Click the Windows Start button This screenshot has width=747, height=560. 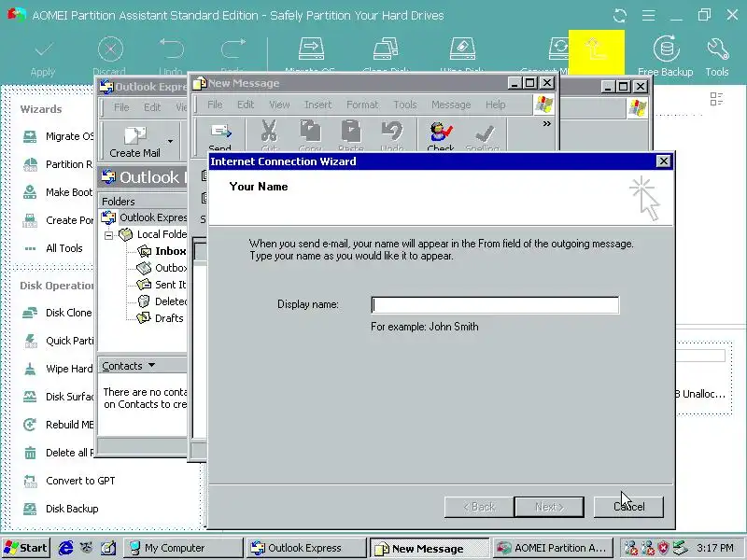point(26,548)
